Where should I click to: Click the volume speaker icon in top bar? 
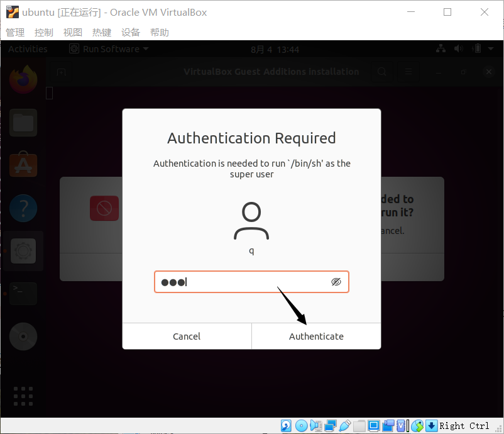(459, 48)
